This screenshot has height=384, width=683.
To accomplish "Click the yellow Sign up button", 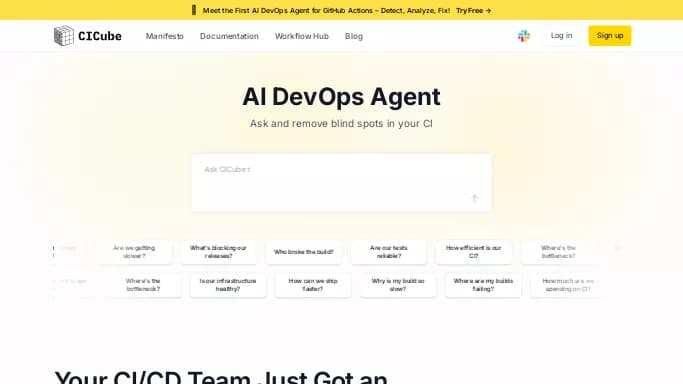I will tap(610, 36).
